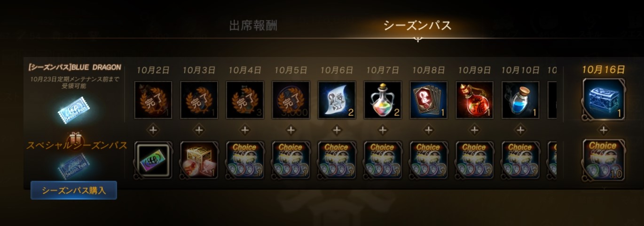Open the October 16 Choice box reward
Viewport: 644px width, 226px height.
click(x=604, y=160)
